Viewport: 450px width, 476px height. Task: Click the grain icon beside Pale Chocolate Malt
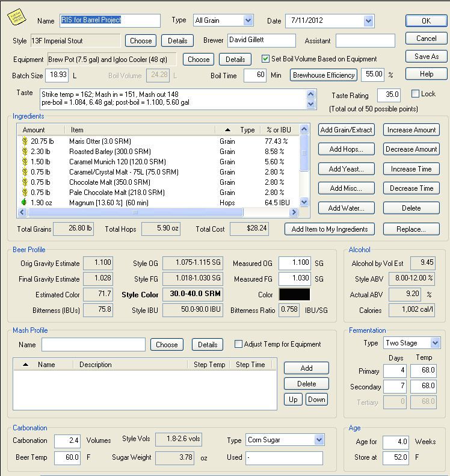(25, 193)
